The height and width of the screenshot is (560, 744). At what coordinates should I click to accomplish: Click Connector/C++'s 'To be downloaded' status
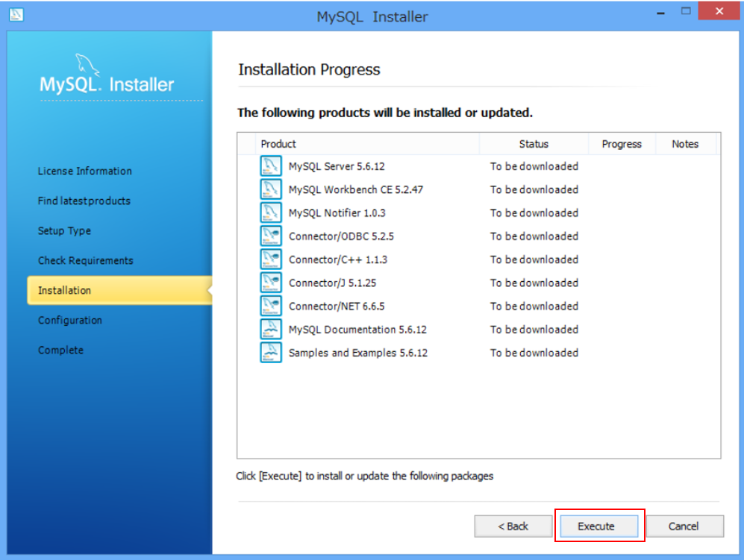[534, 259]
